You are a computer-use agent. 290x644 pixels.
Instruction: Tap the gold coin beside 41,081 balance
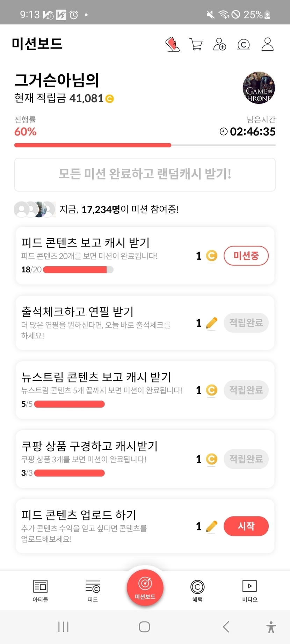pyautogui.click(x=110, y=99)
